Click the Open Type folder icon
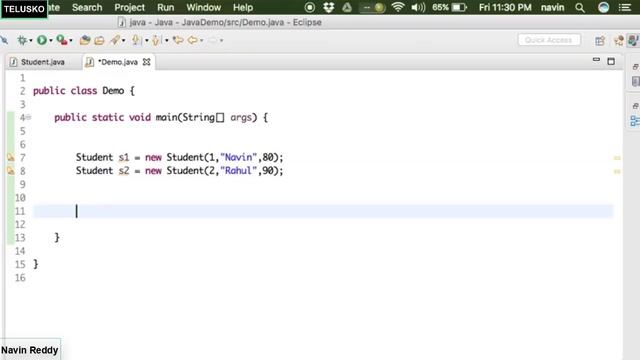The image size is (640, 360). (x=99, y=40)
